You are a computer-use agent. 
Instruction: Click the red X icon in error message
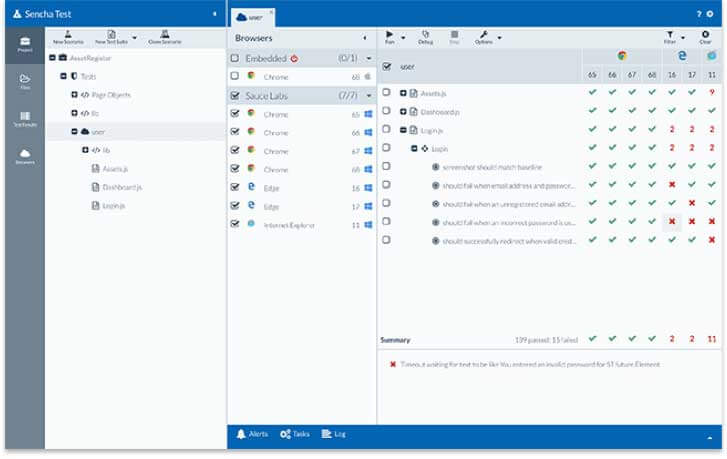(393, 364)
